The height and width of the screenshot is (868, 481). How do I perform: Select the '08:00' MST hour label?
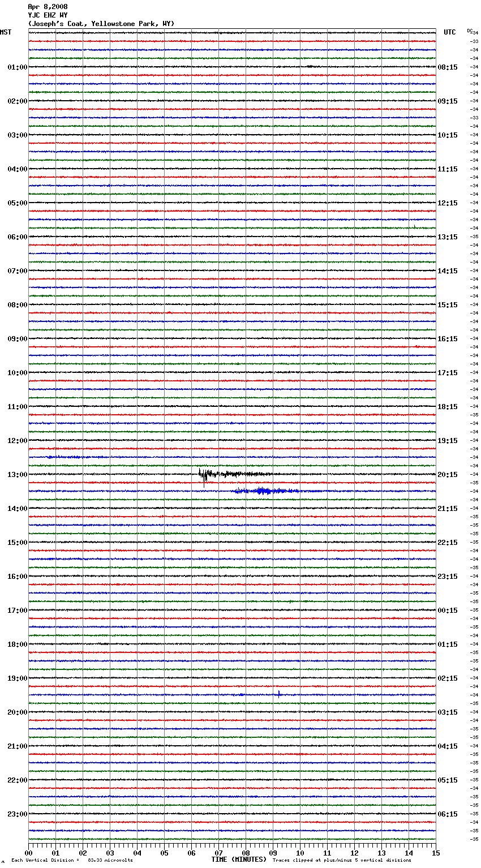tap(18, 305)
